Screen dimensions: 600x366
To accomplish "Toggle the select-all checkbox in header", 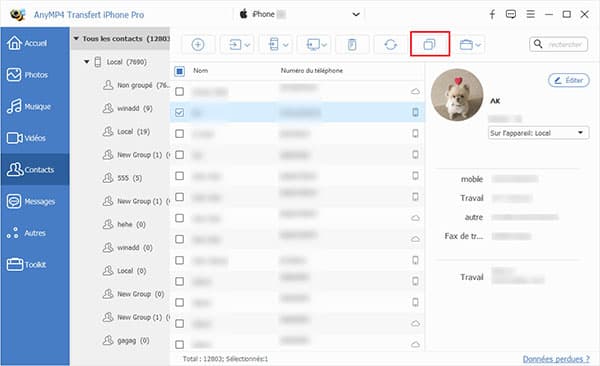I will (179, 71).
